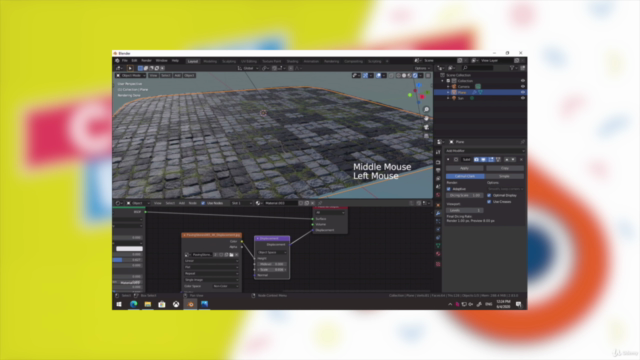640x360 pixels.
Task: Toggle visibility eye of Plane
Action: 522,92
